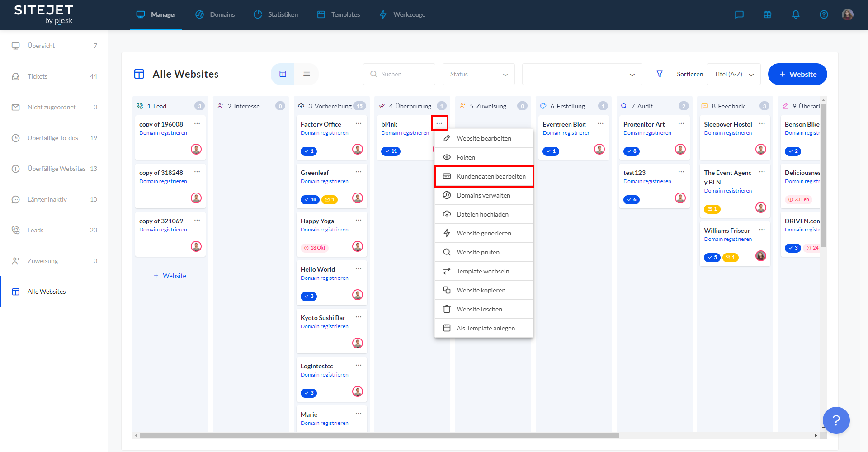The width and height of the screenshot is (868, 452).
Task: Open the three-dot menu on Sleepover Hostel
Action: click(x=762, y=124)
